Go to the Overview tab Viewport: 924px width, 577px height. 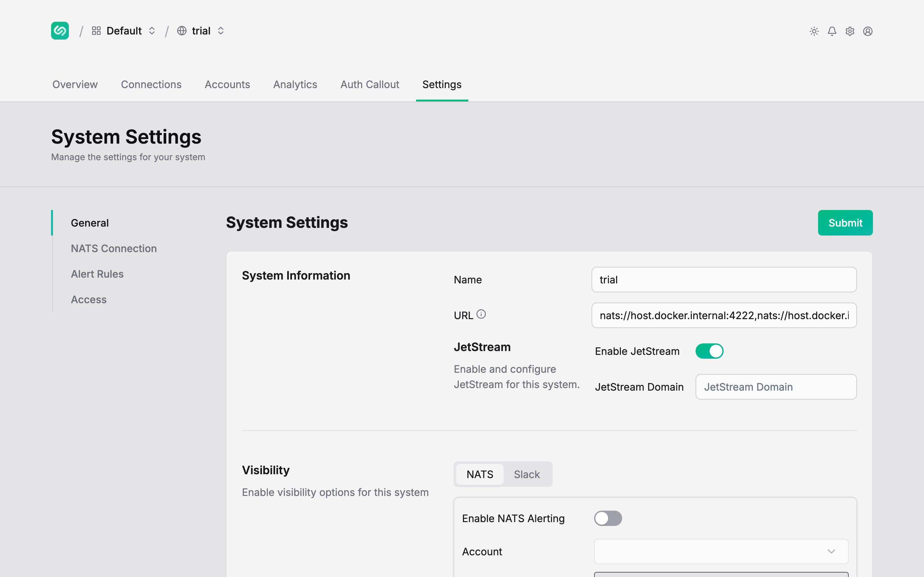pyautogui.click(x=75, y=84)
